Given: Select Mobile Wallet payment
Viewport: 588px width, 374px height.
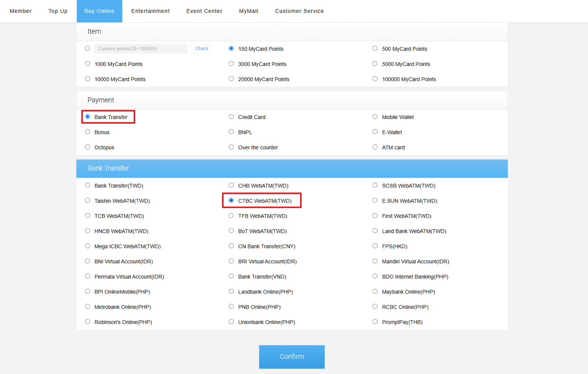Looking at the screenshot, I should (375, 117).
